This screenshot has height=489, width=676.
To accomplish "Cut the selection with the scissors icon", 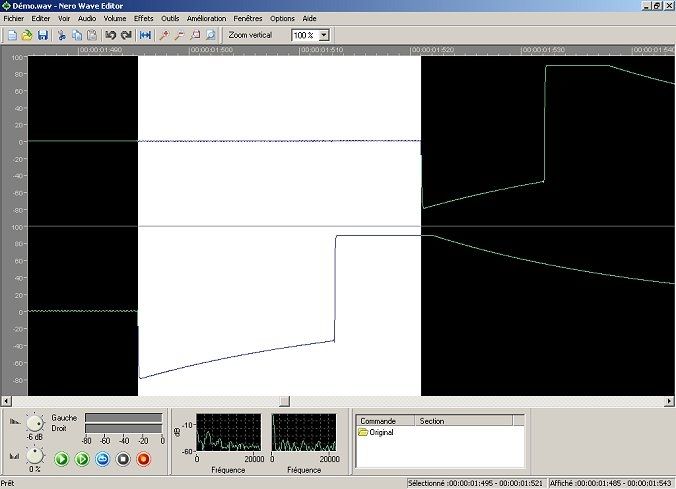I will point(62,35).
